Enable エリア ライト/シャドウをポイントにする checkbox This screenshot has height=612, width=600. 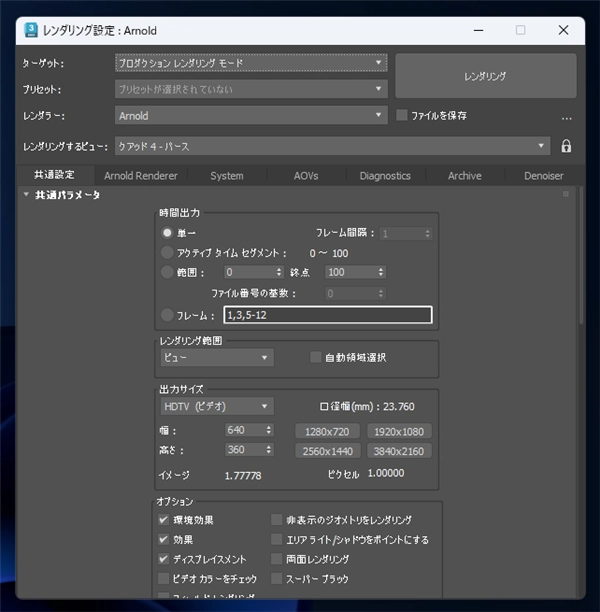pos(276,539)
